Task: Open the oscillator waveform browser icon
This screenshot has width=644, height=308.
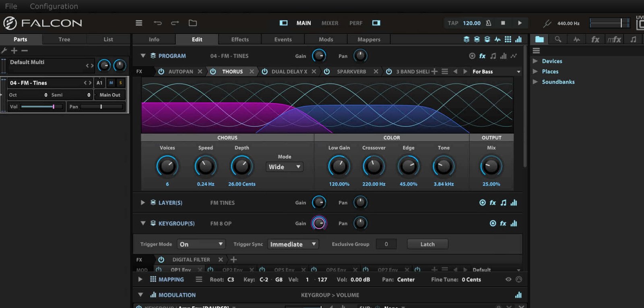Action: tap(577, 39)
